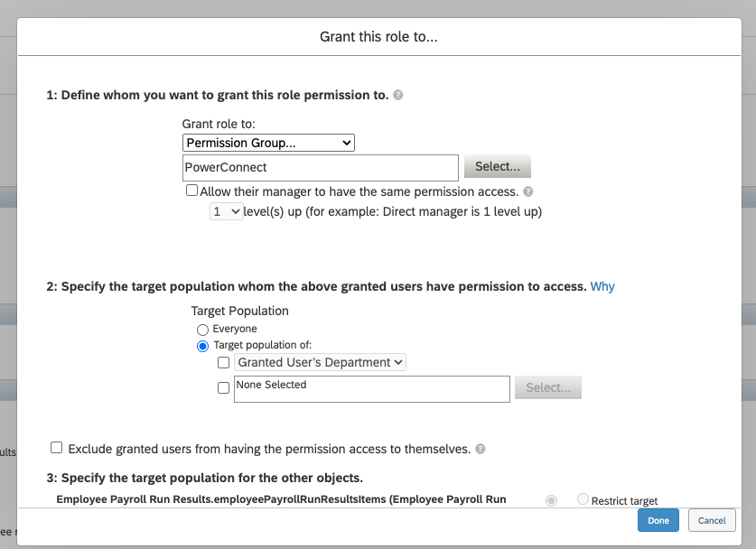Click Select button beside None Selected

(547, 387)
